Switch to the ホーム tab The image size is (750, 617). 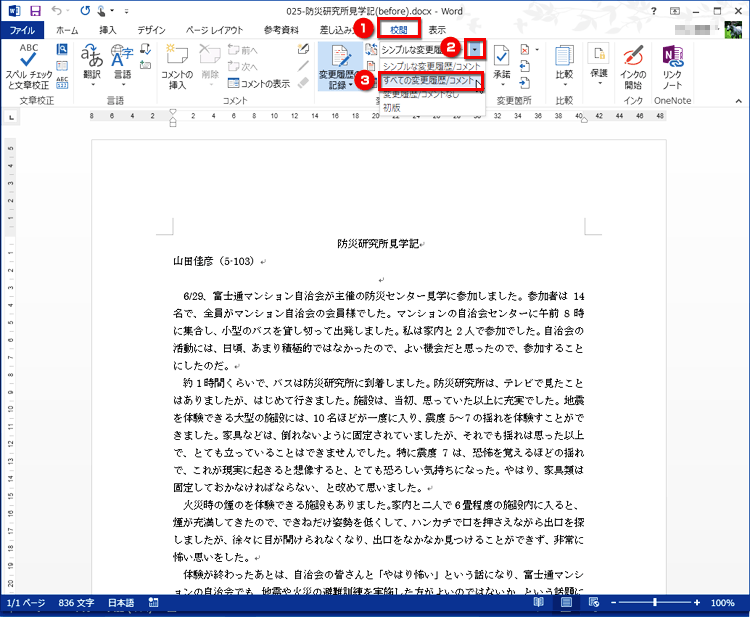click(x=67, y=30)
